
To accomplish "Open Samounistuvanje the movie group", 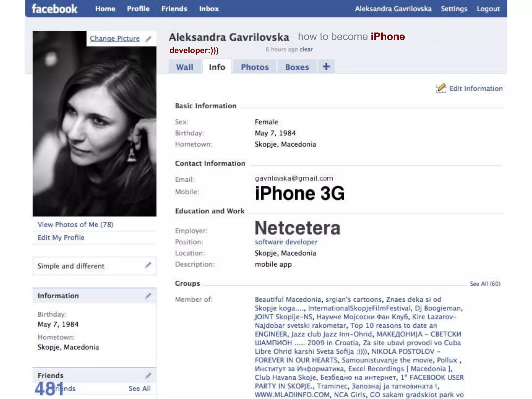I will [387, 360].
